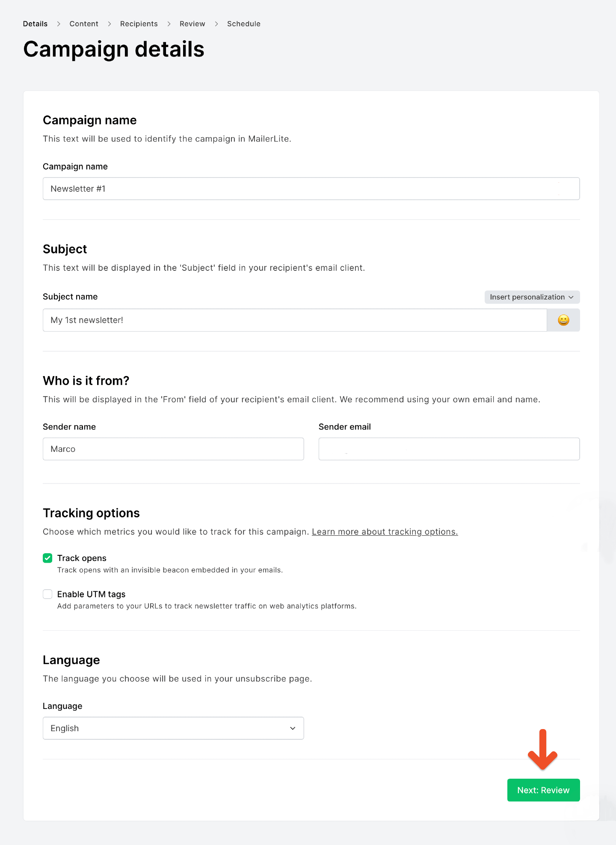Open Insert personalization dropdown
This screenshot has width=616, height=845.
[532, 297]
